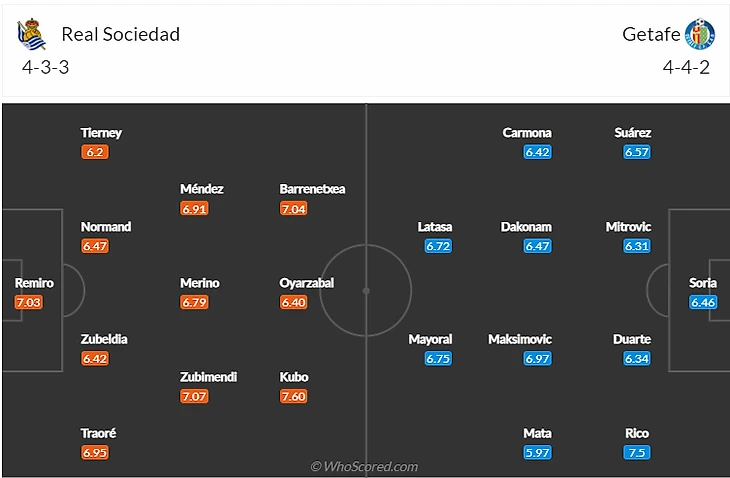Click Mata's 5.97 rating badge
The width and height of the screenshot is (730, 478).
[x=537, y=452]
